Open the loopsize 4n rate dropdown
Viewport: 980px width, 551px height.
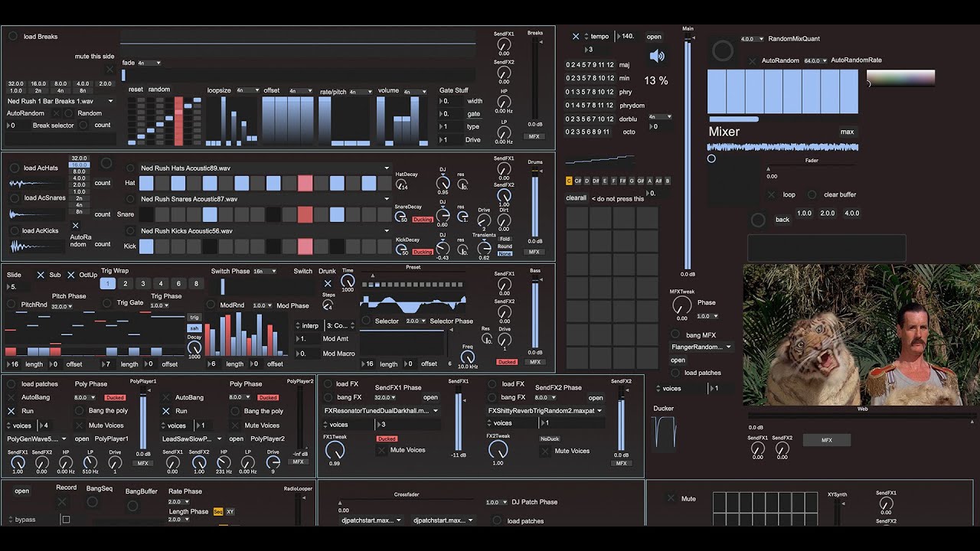tap(247, 90)
